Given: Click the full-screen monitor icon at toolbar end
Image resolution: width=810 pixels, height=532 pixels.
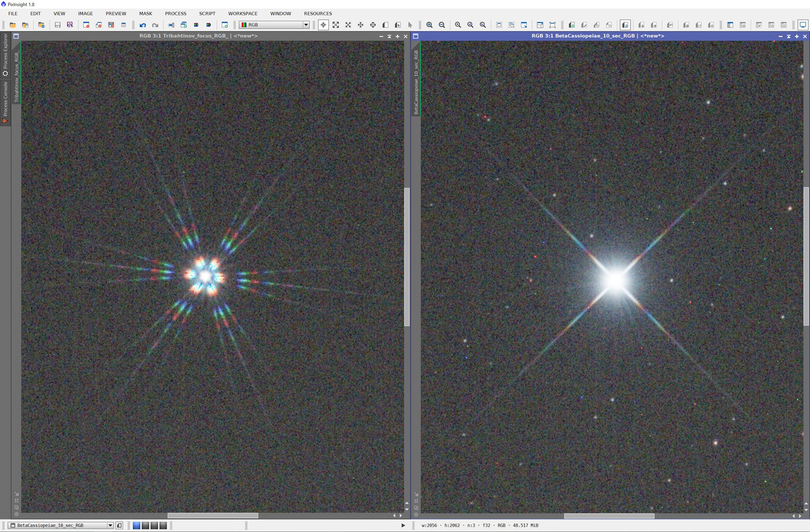Looking at the screenshot, I should [x=803, y=25].
